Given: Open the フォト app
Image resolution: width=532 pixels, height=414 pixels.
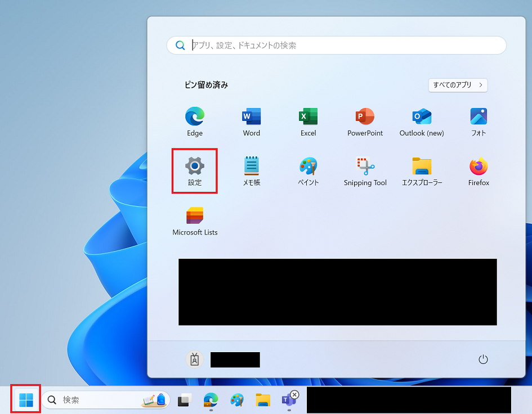Looking at the screenshot, I should pos(479,121).
